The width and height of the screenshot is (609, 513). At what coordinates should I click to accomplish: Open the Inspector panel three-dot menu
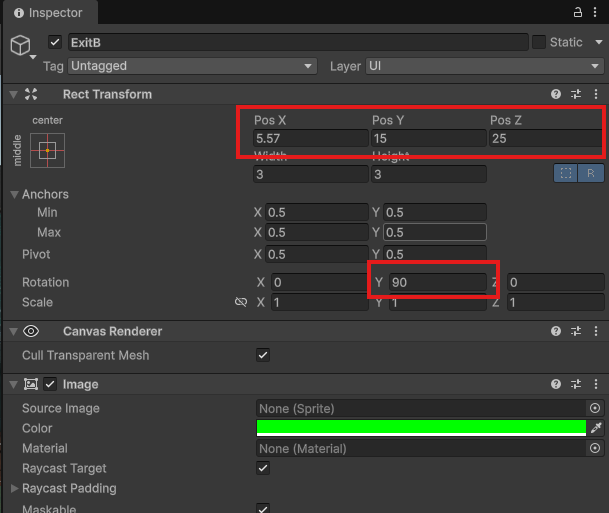[x=596, y=13]
